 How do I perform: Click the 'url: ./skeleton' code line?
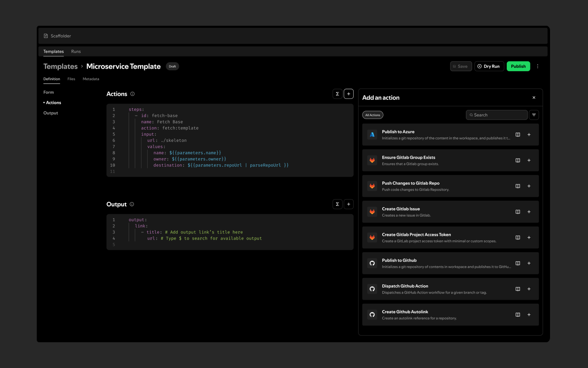click(167, 141)
